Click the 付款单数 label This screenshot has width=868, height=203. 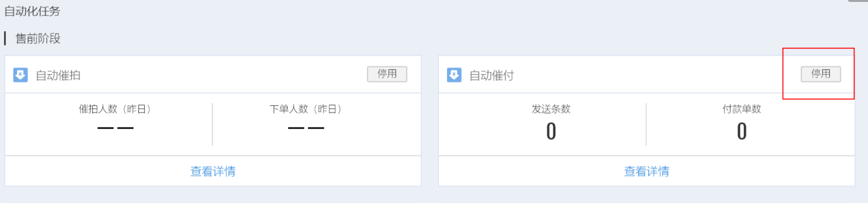tap(741, 109)
